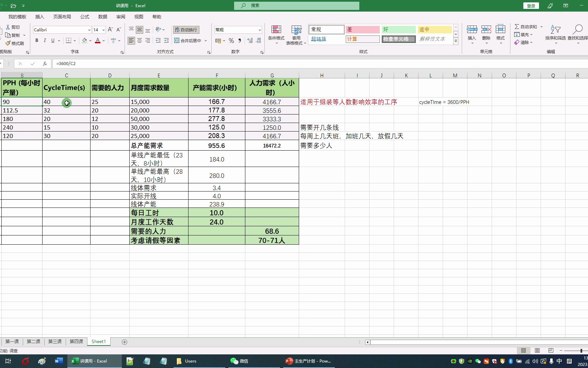Open the 数据 ribbon tab
The width and height of the screenshot is (588, 368).
[x=102, y=17]
